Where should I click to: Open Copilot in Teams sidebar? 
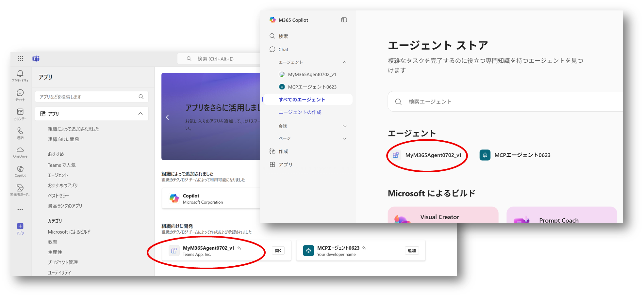(x=20, y=171)
